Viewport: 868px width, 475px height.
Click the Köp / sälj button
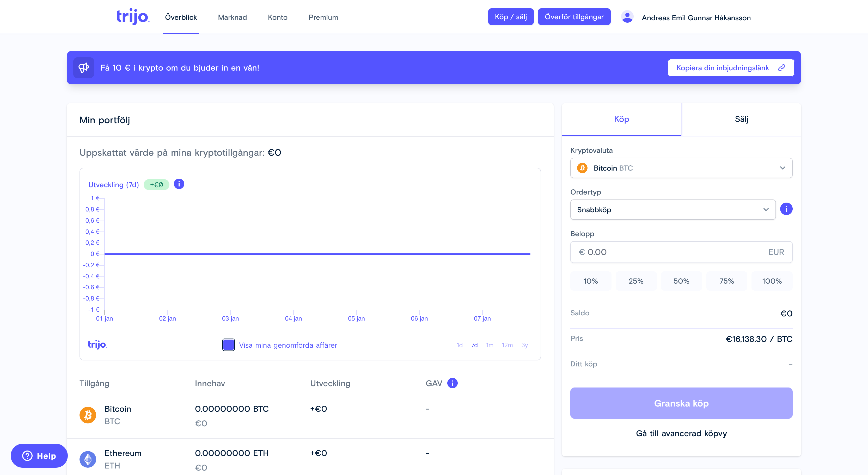point(510,17)
